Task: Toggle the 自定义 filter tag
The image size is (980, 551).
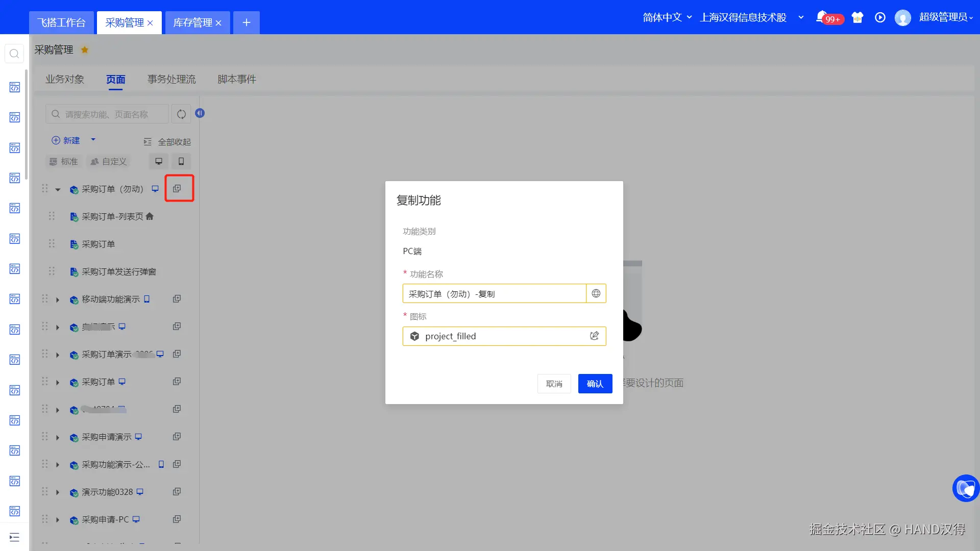Action: tap(108, 162)
